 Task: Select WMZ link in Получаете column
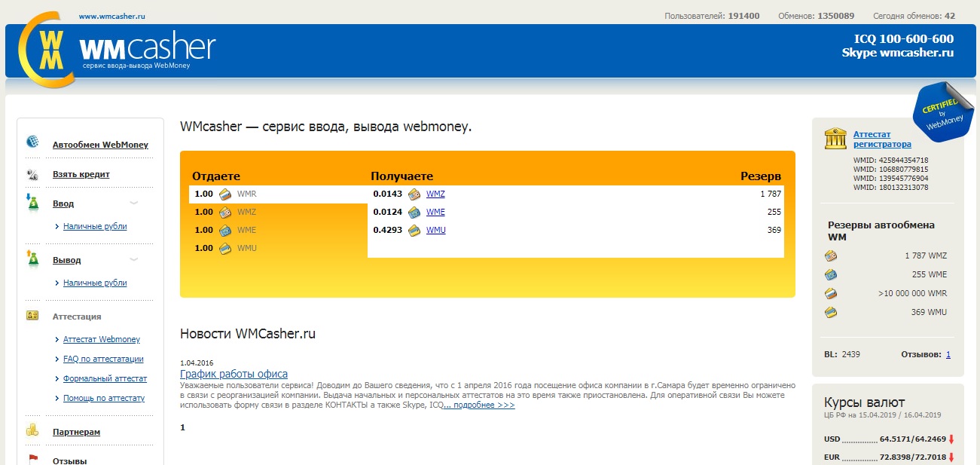[x=435, y=194]
